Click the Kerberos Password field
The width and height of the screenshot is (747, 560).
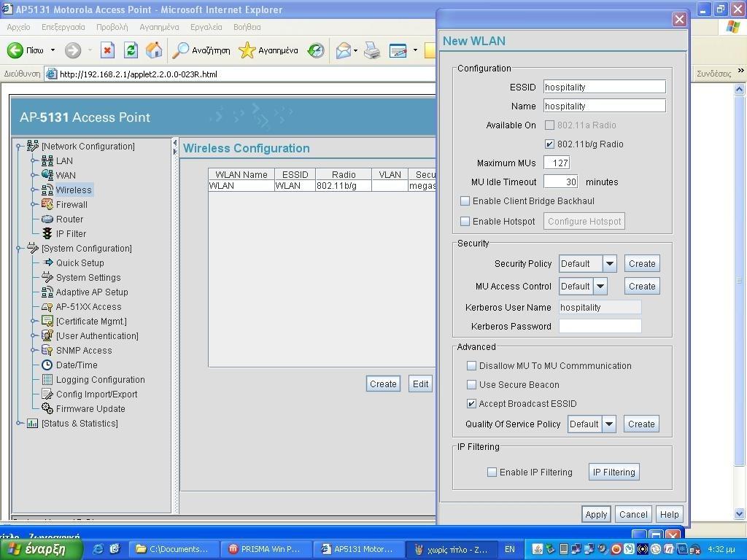tap(600, 326)
